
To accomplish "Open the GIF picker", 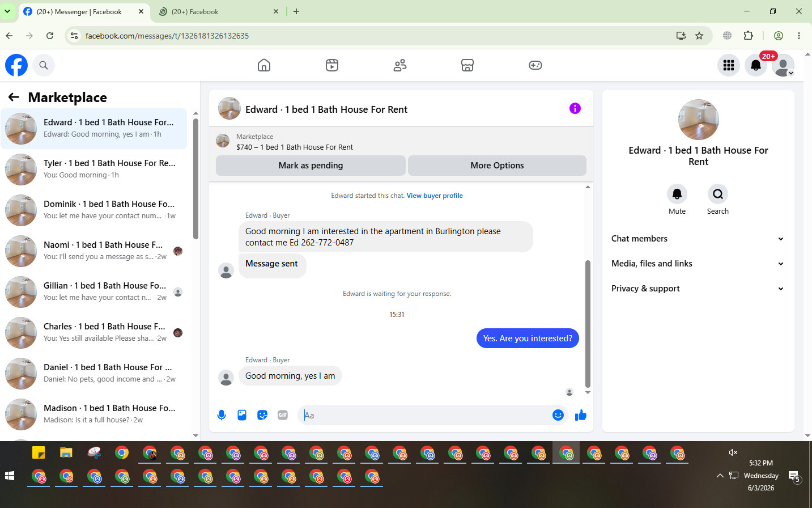I will click(283, 415).
